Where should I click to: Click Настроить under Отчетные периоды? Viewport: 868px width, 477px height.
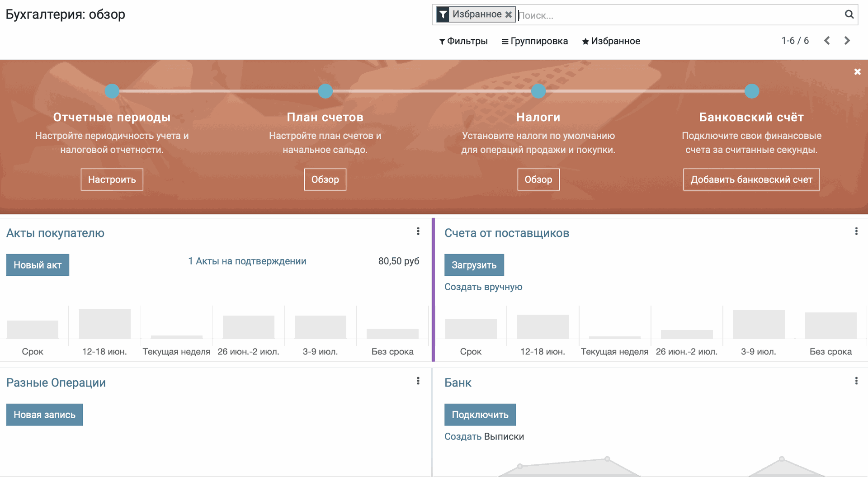point(112,179)
